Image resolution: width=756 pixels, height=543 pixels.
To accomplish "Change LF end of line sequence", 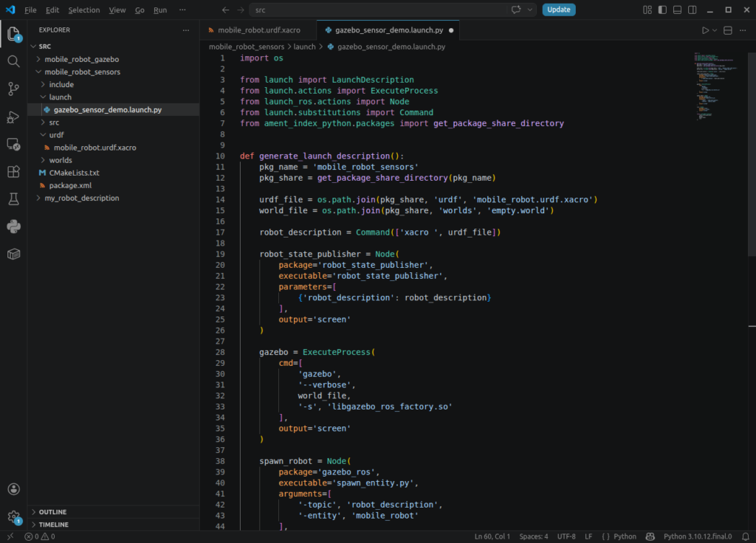I will click(588, 536).
